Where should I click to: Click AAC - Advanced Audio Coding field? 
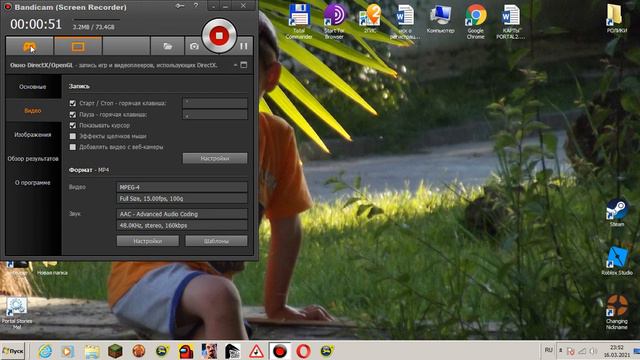(x=182, y=214)
